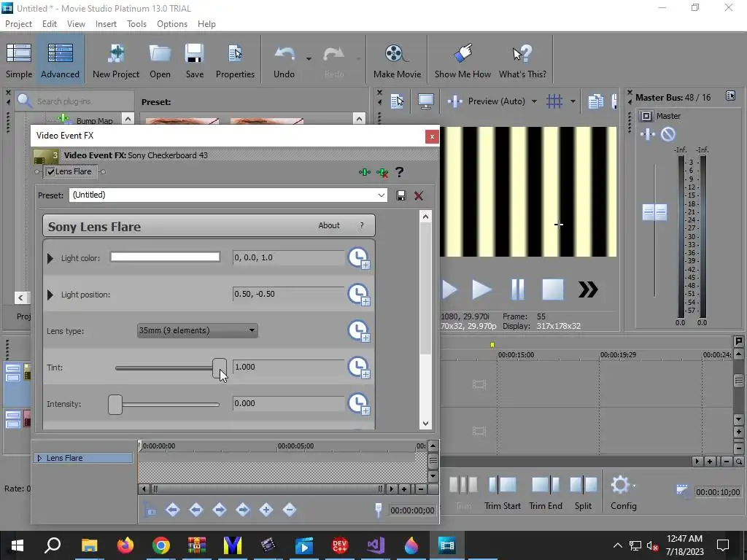Expand Light color options
747x560 pixels.
50,258
